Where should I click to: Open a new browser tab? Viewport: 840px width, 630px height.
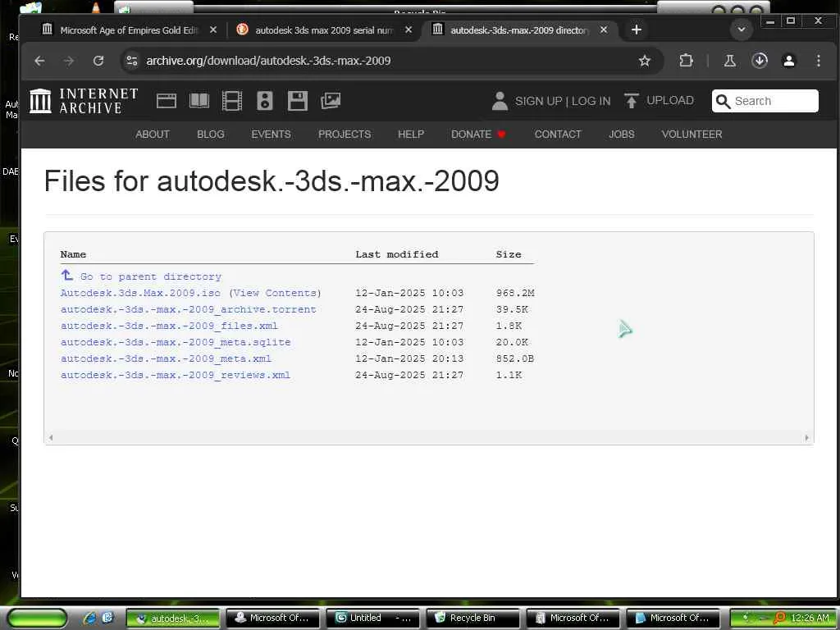click(x=637, y=30)
